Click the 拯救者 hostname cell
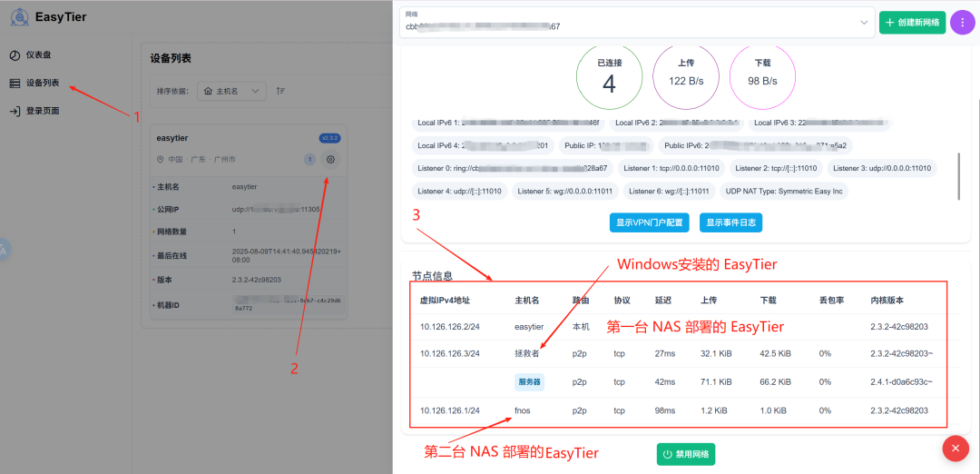The height and width of the screenshot is (474, 980). pos(527,354)
